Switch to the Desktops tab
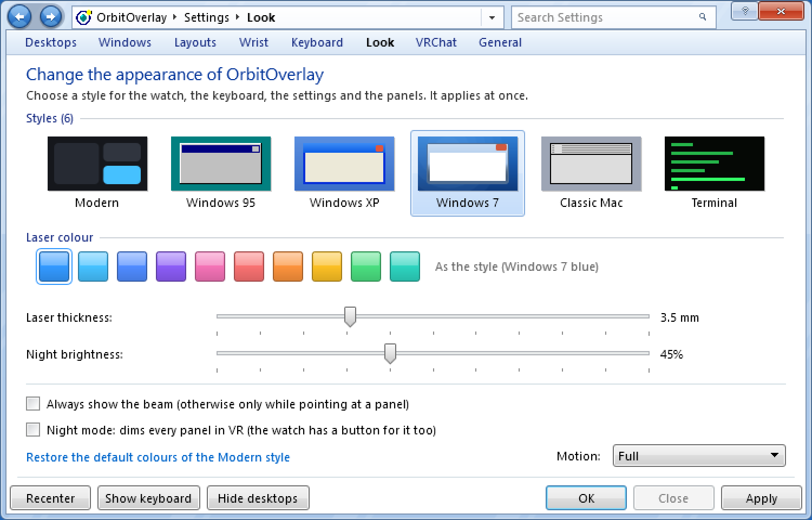This screenshot has width=812, height=520. tap(51, 42)
